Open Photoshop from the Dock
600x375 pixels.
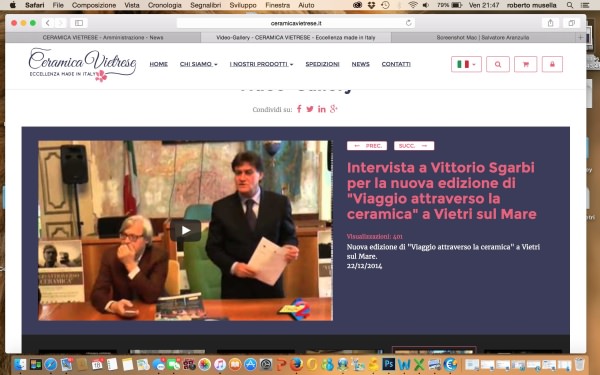click(x=388, y=364)
